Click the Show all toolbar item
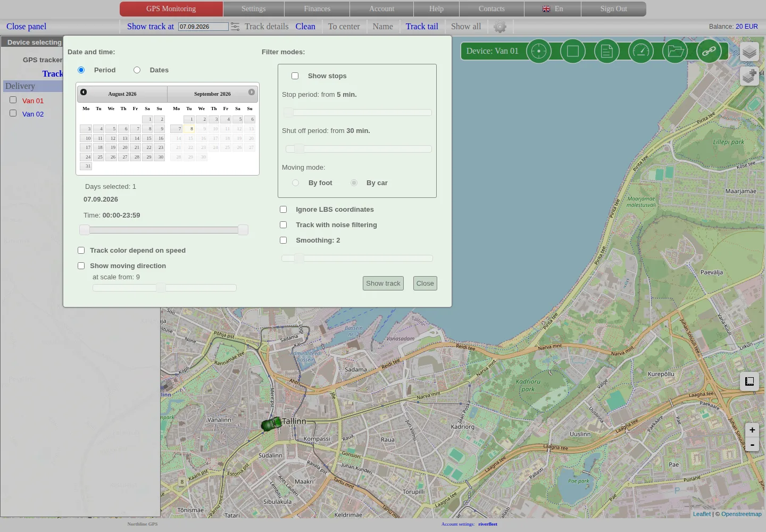 tap(466, 27)
